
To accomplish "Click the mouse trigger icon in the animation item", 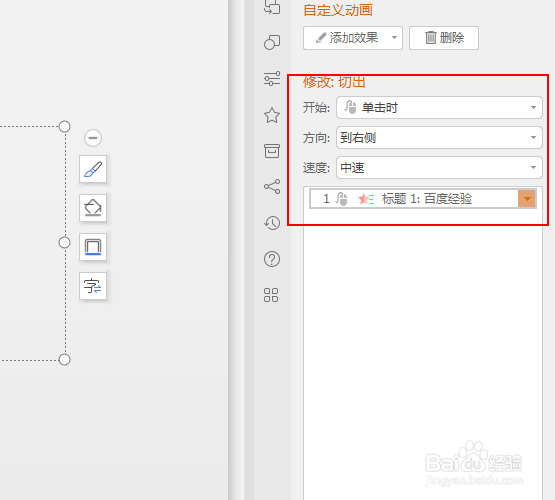I will 342,199.
